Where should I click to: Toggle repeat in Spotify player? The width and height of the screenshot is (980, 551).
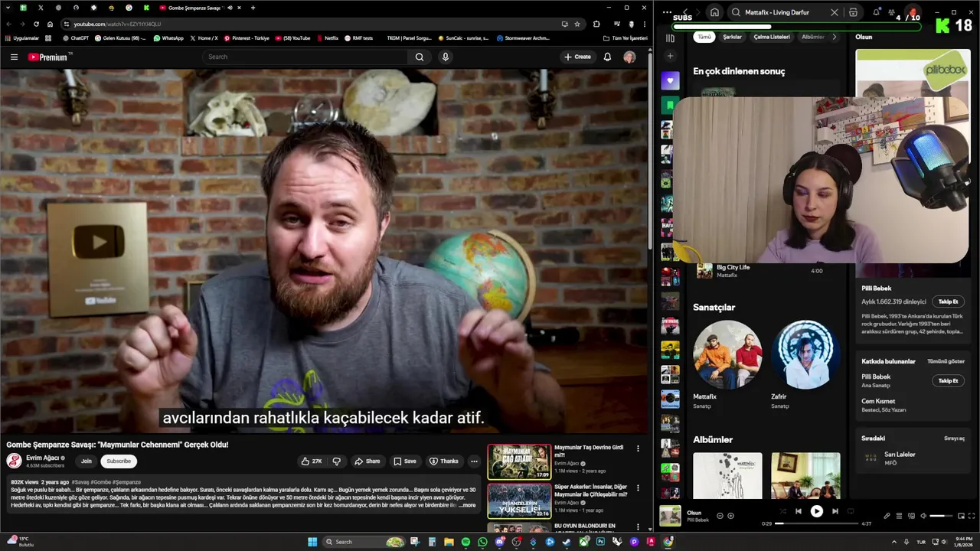click(x=851, y=511)
